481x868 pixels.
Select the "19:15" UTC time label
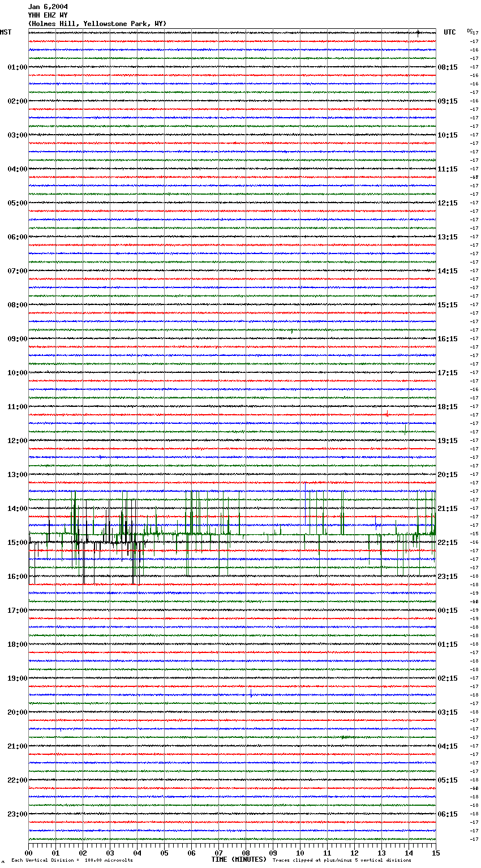click(448, 441)
